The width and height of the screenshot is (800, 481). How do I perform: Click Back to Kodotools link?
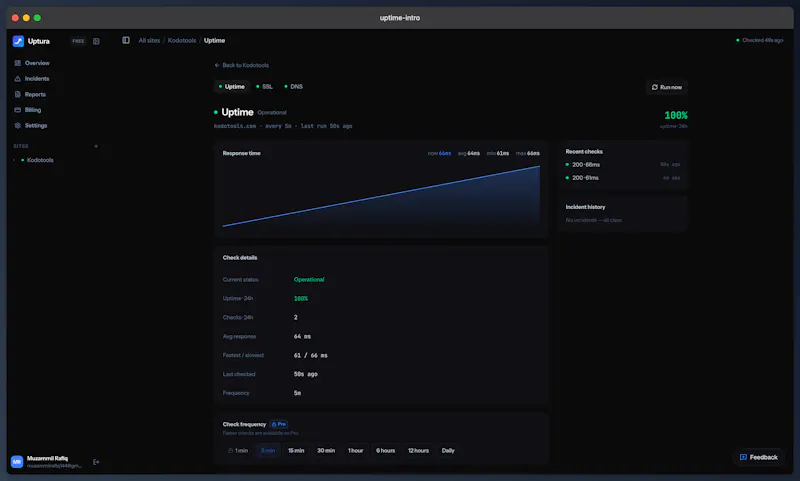coord(242,65)
